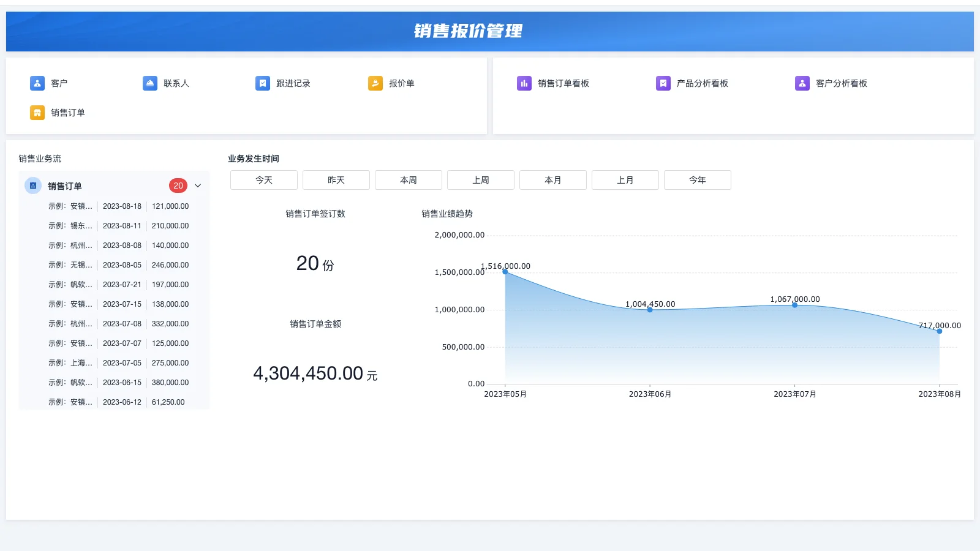The image size is (980, 551).
Task: Filter by 昨天 (Yesterday)
Action: pos(336,179)
